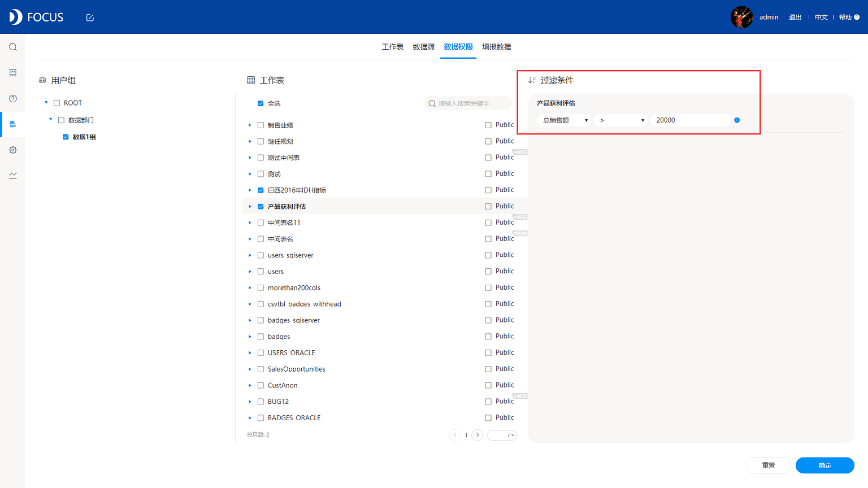Click the user group icon beside 用户组
Image resolution: width=868 pixels, height=488 pixels.
pyautogui.click(x=42, y=80)
